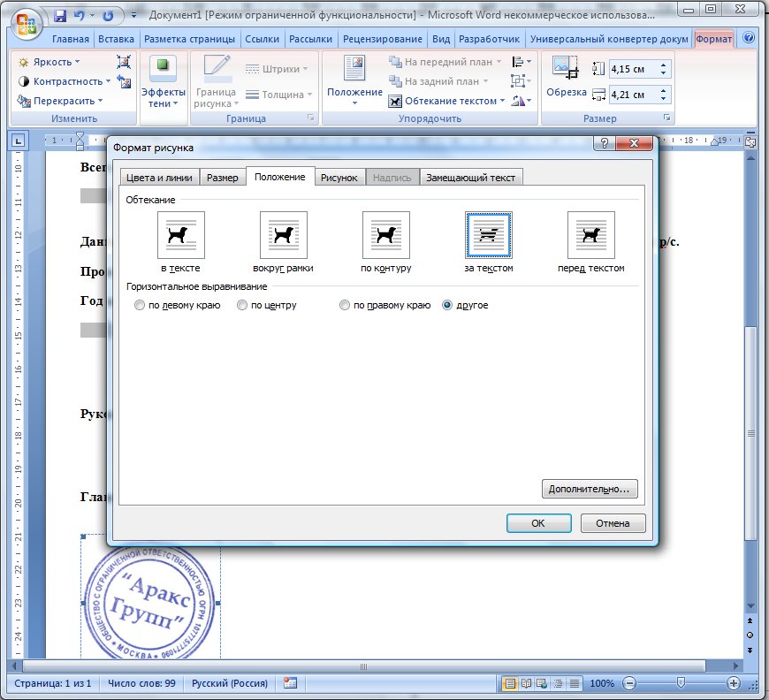The height and width of the screenshot is (700, 769).
Task: Select the Crop tool
Action: click(x=567, y=78)
